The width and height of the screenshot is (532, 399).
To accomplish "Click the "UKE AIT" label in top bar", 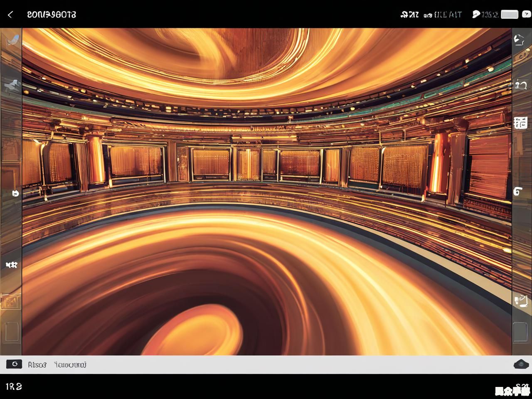I will [448, 15].
